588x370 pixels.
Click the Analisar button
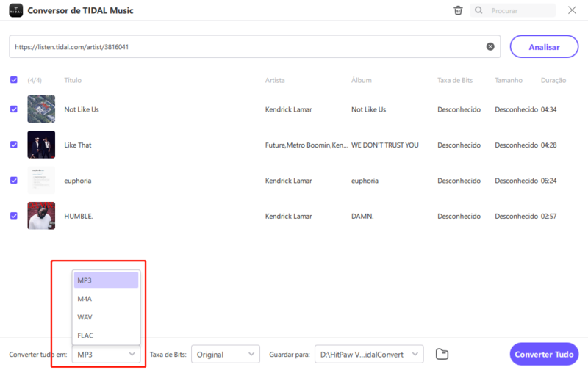pos(544,47)
